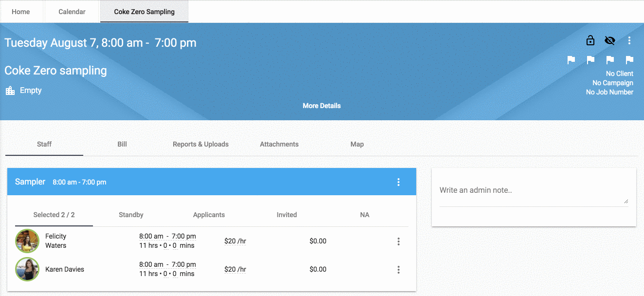This screenshot has width=644, height=296.
Task: Expand More Details in header
Action: [x=322, y=106]
